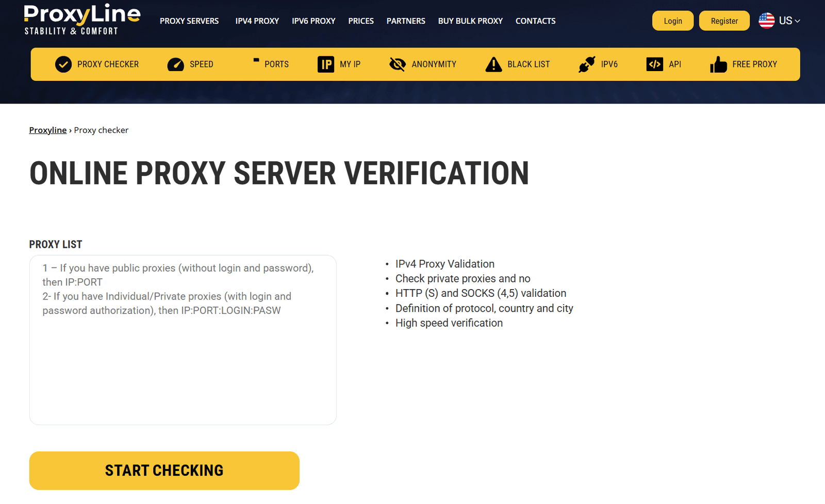Image resolution: width=825 pixels, height=504 pixels.
Task: Follow the Proxyline breadcrumb link
Action: [x=48, y=130]
